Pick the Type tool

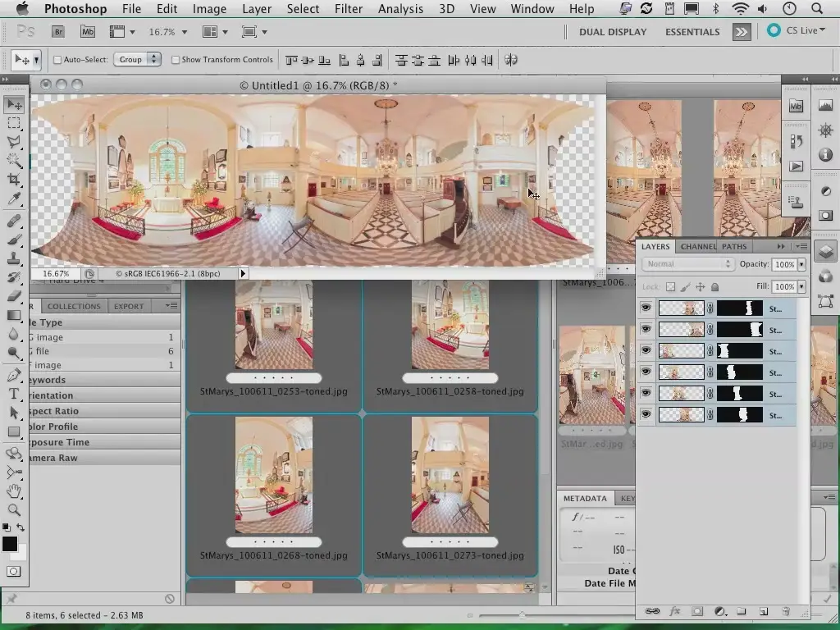(x=14, y=394)
